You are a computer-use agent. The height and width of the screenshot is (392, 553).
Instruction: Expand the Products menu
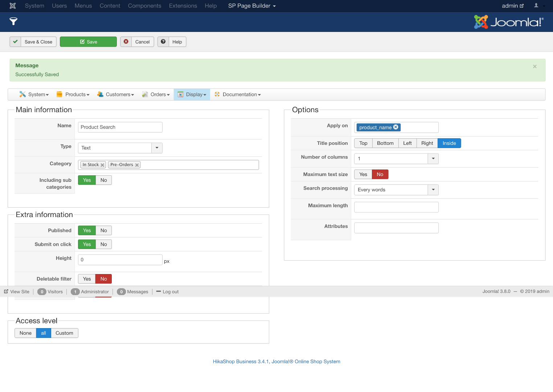tap(73, 94)
